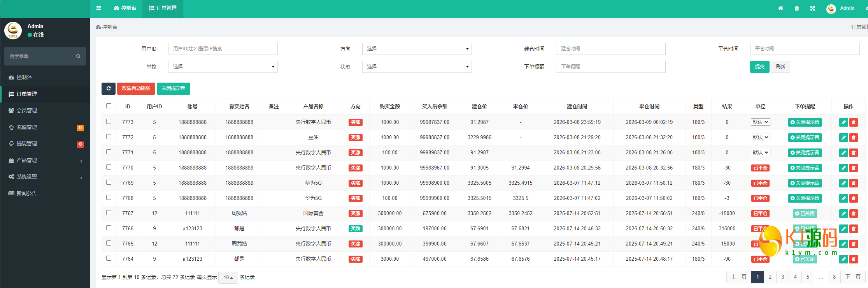Open the 状态 filter dropdown
The width and height of the screenshot is (868, 288).
[x=417, y=67]
